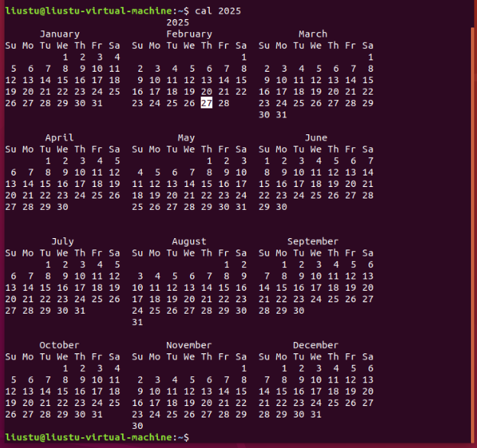The height and width of the screenshot is (448, 477).
Task: Click the August month heading
Action: (189, 241)
